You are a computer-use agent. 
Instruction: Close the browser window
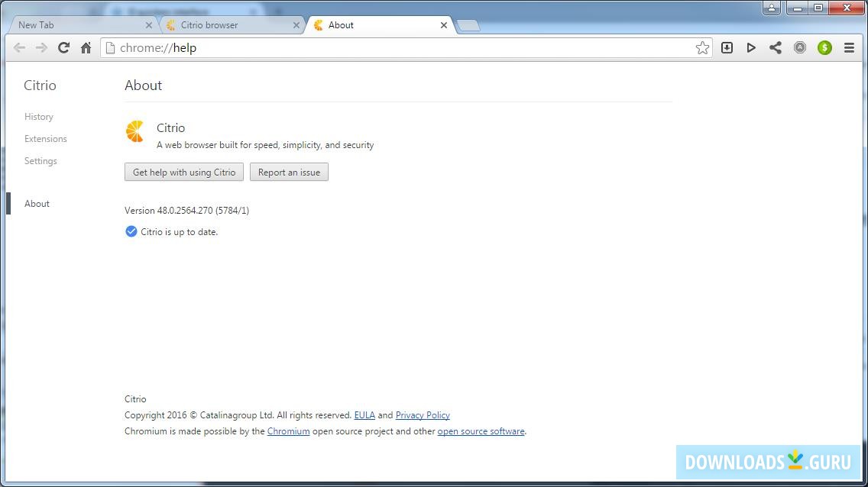tap(847, 8)
